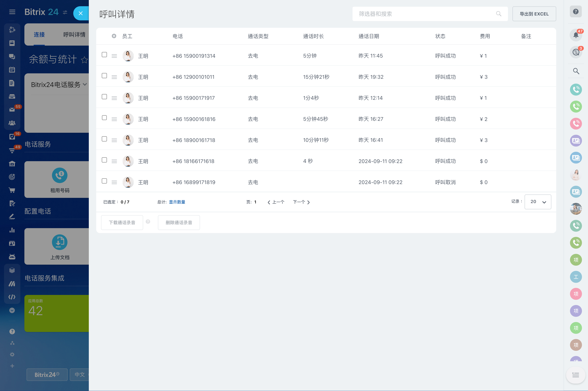This screenshot has height=391, width=588.
Task: Open the calendar icon in left sidebar
Action: (x=12, y=70)
